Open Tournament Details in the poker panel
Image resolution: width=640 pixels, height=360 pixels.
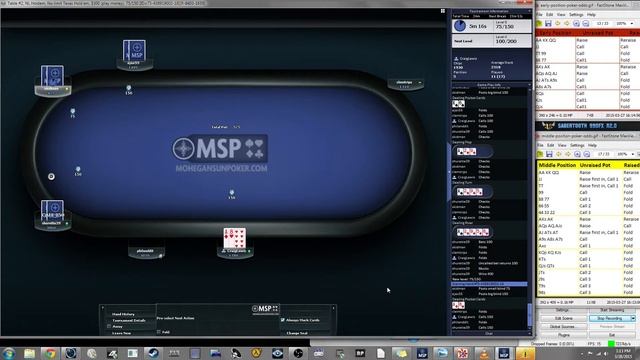click(128, 320)
